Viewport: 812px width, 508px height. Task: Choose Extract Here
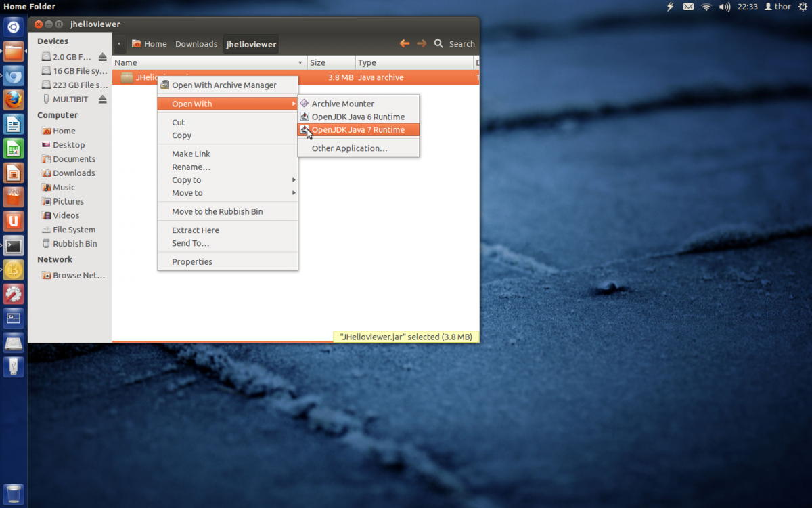227,230
